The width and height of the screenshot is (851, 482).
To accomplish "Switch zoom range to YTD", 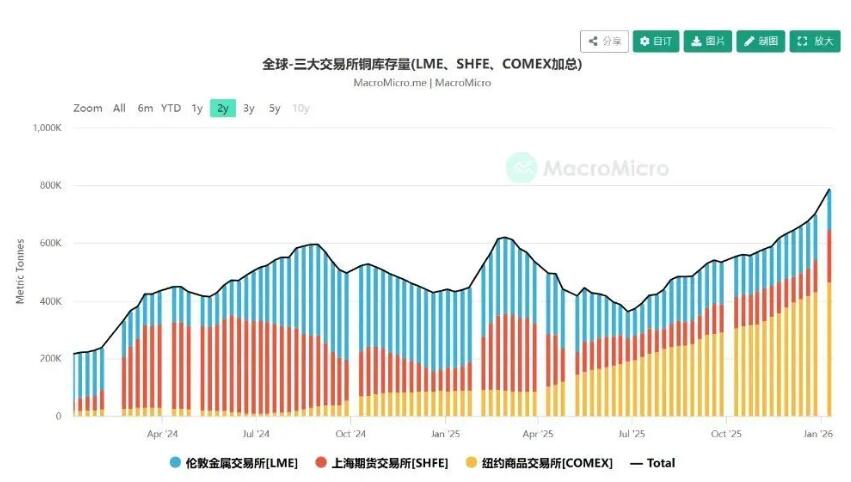I will pyautogui.click(x=171, y=108).
